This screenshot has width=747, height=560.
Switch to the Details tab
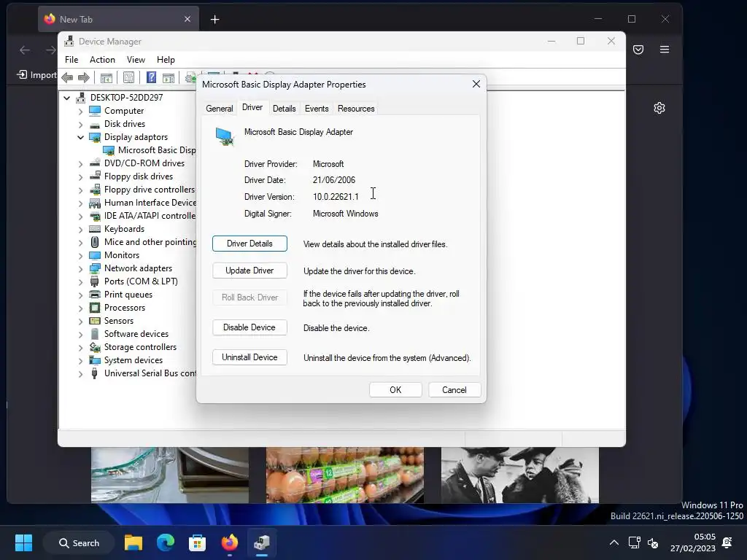pyautogui.click(x=284, y=109)
